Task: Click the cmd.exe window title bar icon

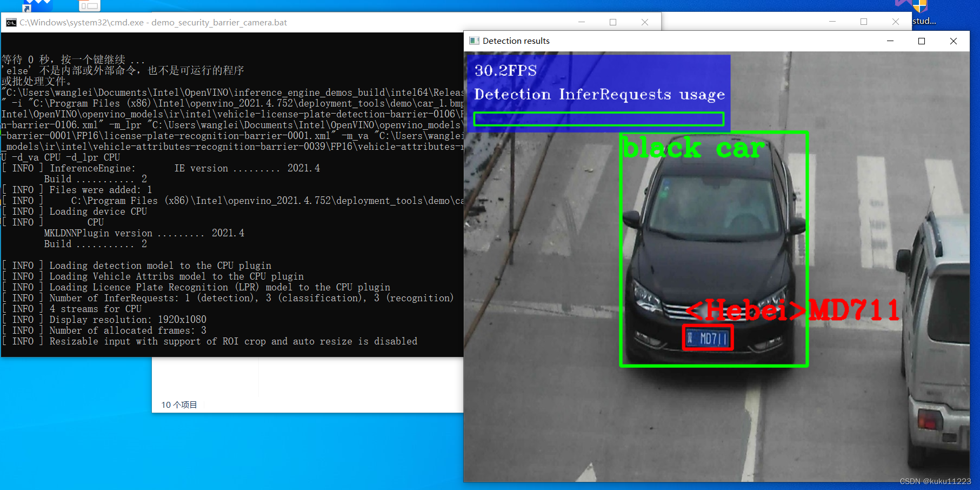Action: coord(11,22)
